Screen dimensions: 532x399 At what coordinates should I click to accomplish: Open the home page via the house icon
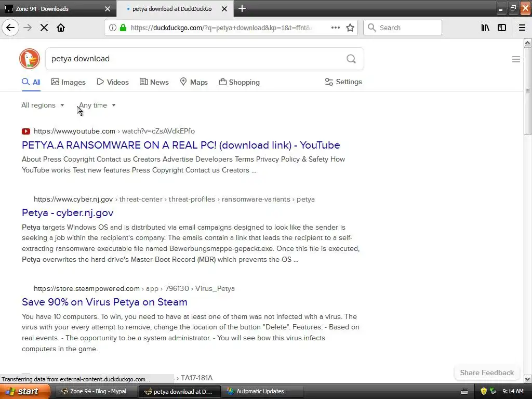[61, 28]
